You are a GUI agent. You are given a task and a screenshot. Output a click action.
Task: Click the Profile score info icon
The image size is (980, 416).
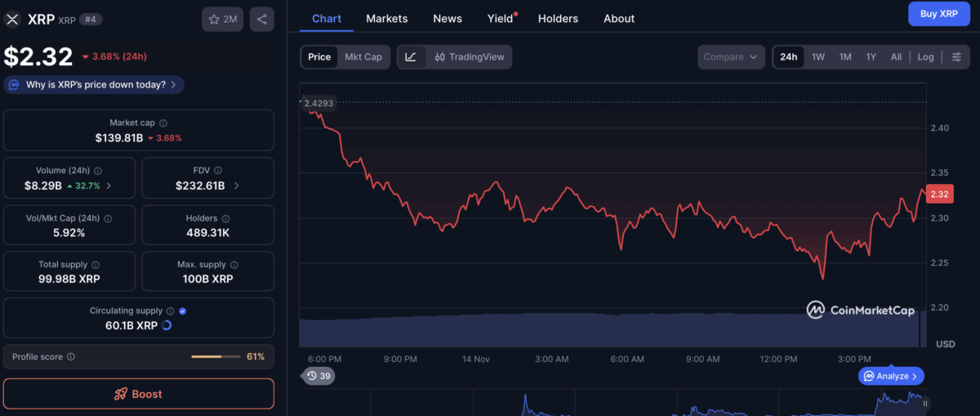(x=71, y=357)
